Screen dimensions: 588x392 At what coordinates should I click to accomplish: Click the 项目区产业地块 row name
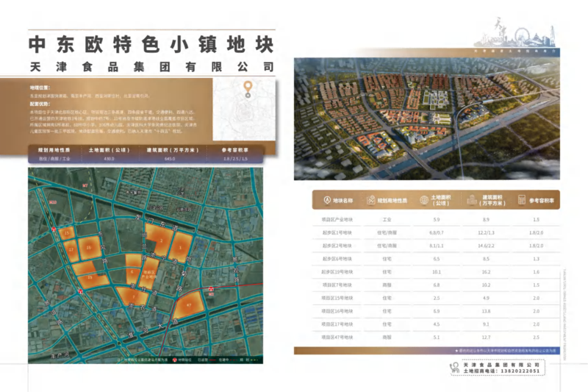[x=337, y=219]
